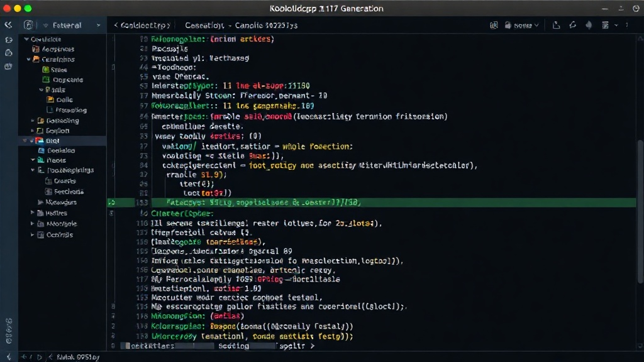Click the translate-style icon left of the svories dropdown
This screenshot has width=644, height=362.
[x=494, y=25]
